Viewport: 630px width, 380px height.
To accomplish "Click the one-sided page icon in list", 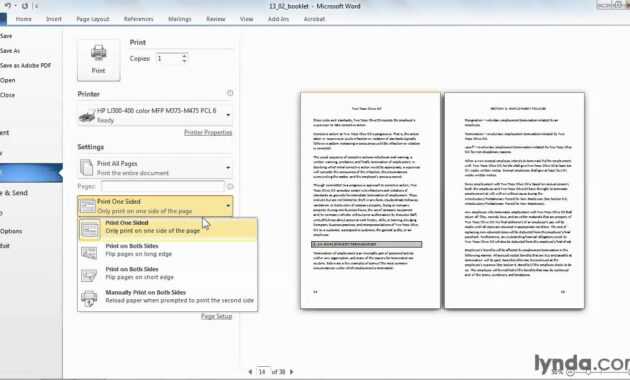I will click(x=89, y=229).
